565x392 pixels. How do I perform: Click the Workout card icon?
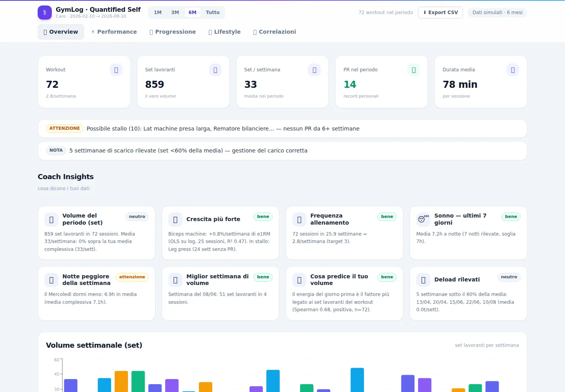[116, 70]
